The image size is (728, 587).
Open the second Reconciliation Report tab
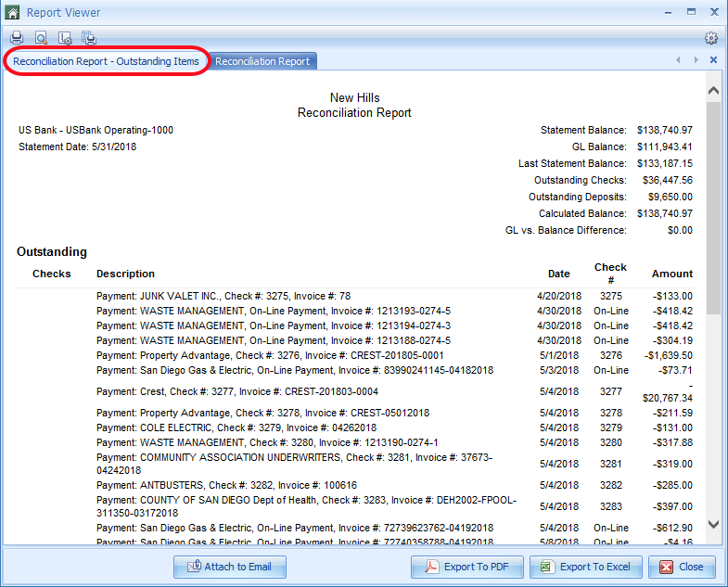pos(262,61)
